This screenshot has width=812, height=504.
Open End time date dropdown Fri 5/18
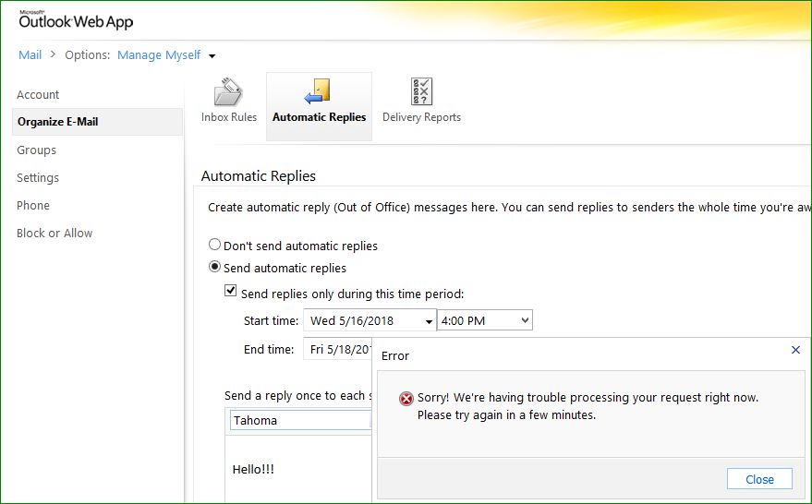[x=338, y=349]
